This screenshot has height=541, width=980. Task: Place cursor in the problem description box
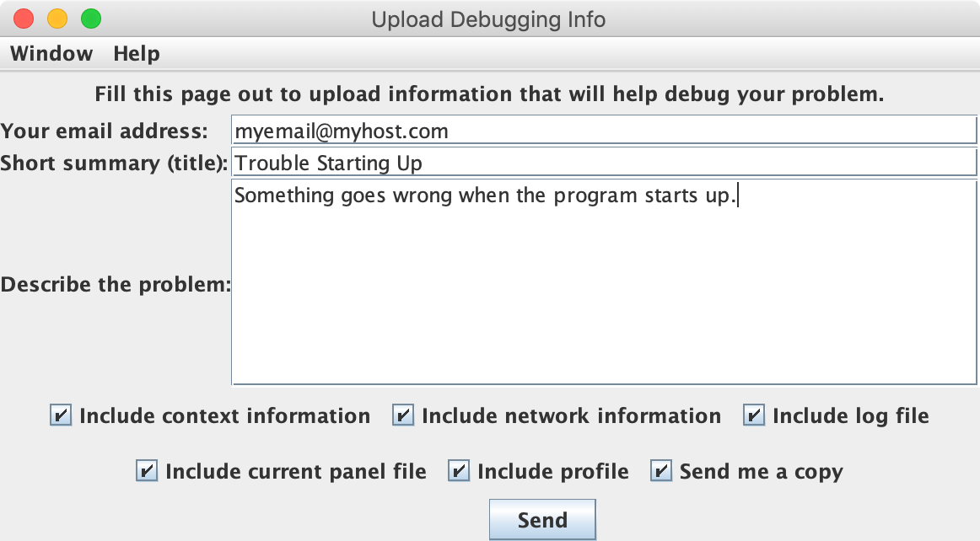click(603, 287)
